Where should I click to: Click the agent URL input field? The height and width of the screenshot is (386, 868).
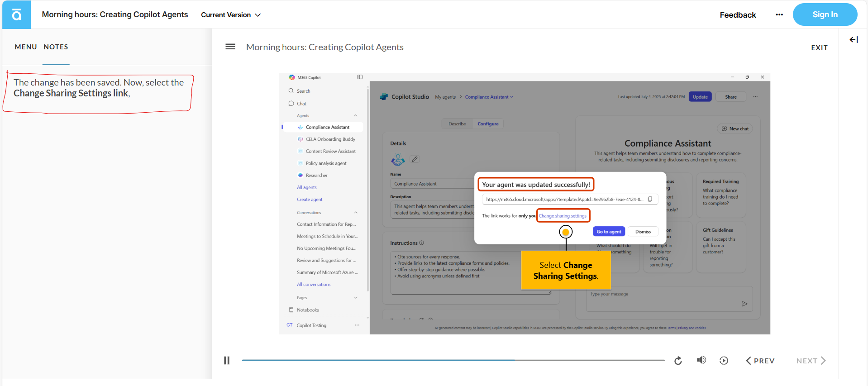pyautogui.click(x=570, y=199)
